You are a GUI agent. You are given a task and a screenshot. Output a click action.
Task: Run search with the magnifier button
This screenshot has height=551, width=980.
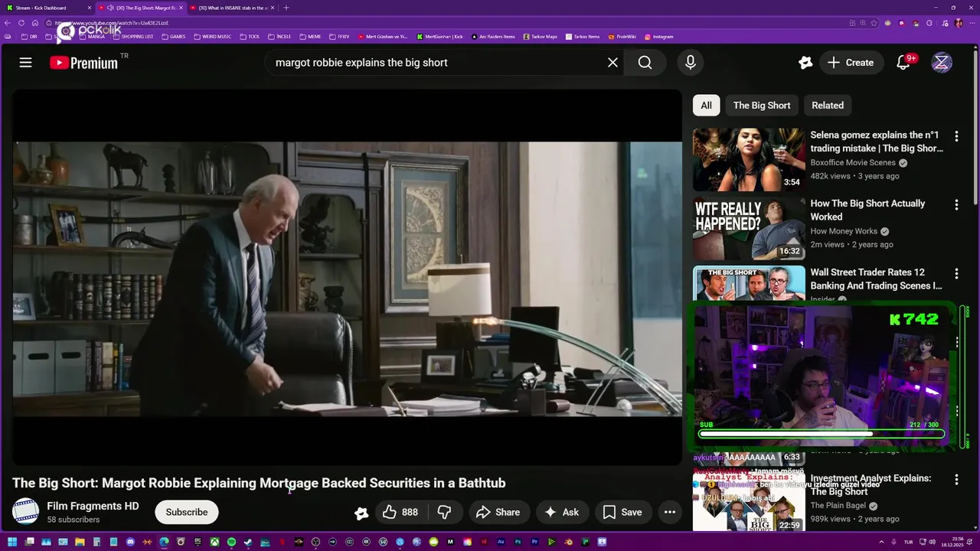tap(645, 63)
